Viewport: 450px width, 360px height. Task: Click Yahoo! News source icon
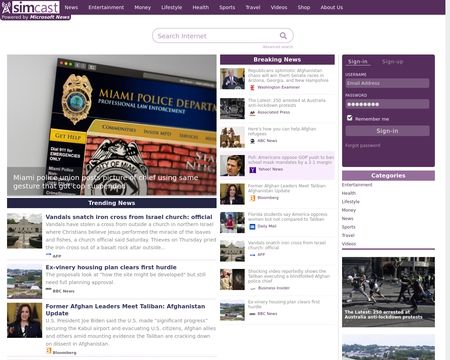tap(252, 170)
